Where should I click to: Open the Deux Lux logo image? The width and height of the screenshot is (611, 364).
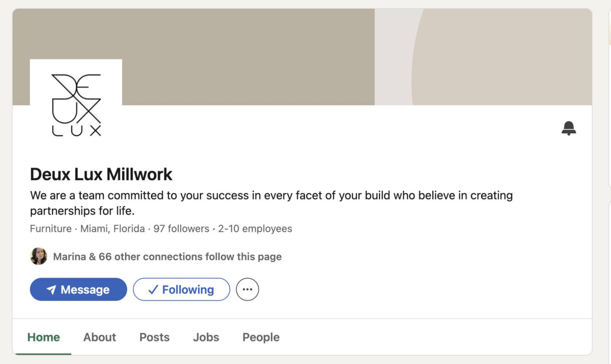point(76,105)
